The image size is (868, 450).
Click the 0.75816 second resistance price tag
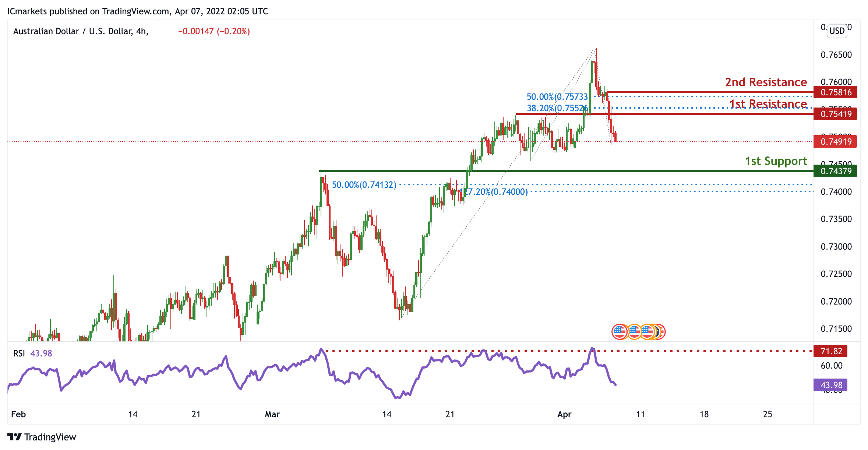[x=835, y=92]
